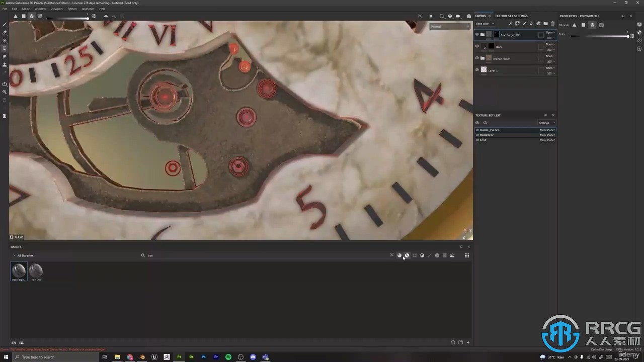The image size is (644, 362).
Task: Choose UV fill mode in top toolbar
Action: pyautogui.click(x=40, y=16)
